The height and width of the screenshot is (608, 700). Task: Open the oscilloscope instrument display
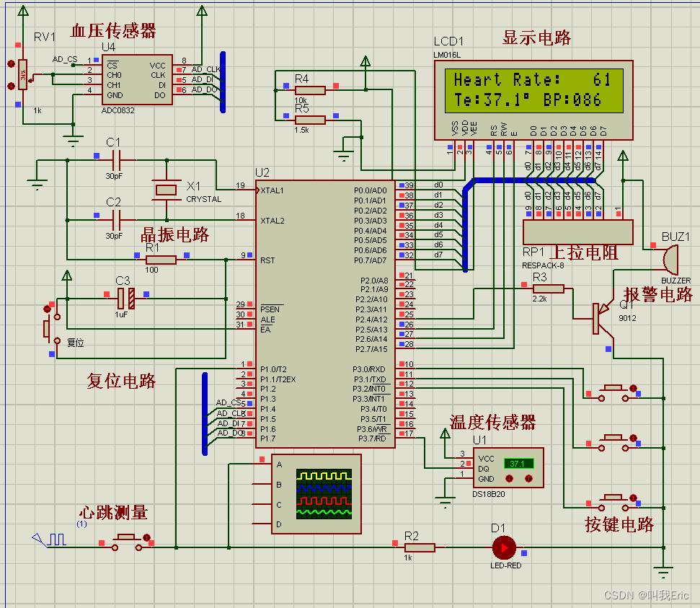[324, 494]
